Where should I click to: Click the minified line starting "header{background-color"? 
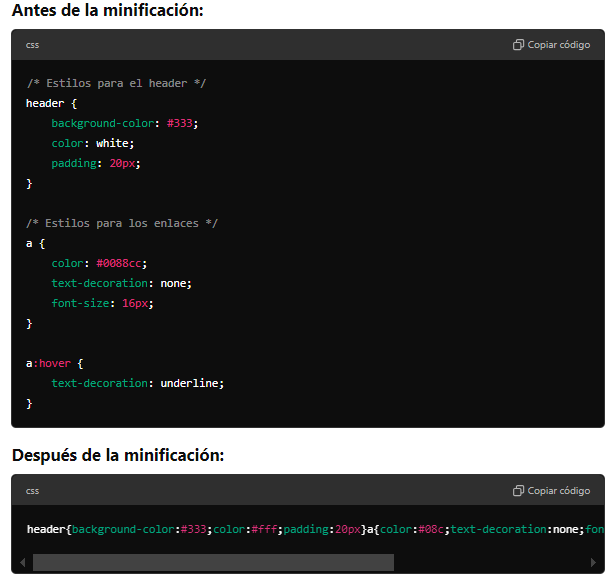315,529
